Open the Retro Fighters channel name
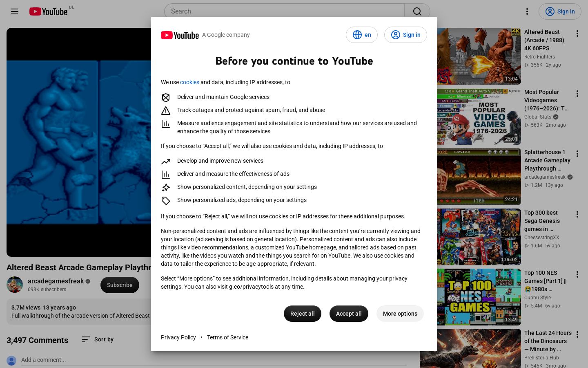The height and width of the screenshot is (368, 588). point(539,57)
